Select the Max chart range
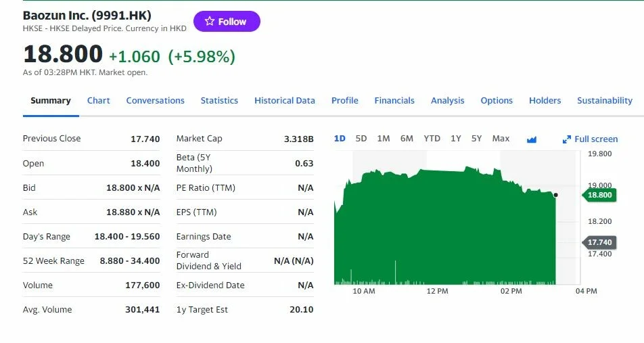Viewport: 644px width, 343px height. [501, 139]
